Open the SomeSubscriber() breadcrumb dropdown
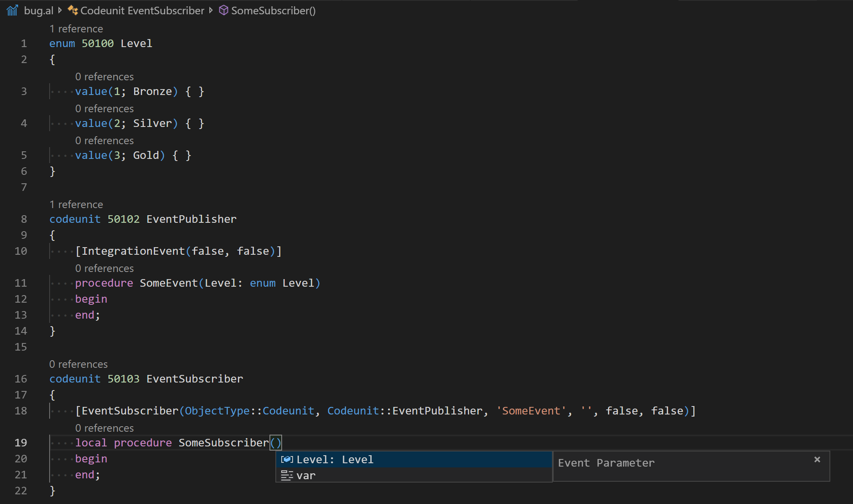 click(273, 10)
